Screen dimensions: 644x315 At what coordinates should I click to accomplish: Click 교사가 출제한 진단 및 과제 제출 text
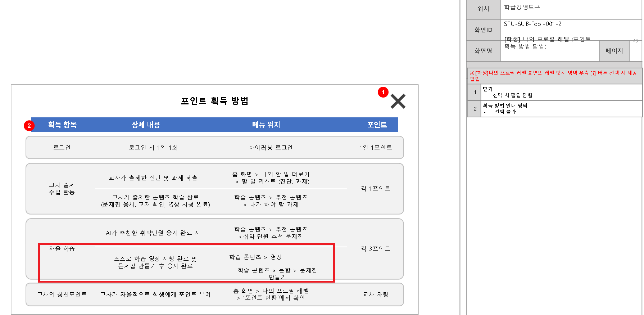(x=153, y=178)
